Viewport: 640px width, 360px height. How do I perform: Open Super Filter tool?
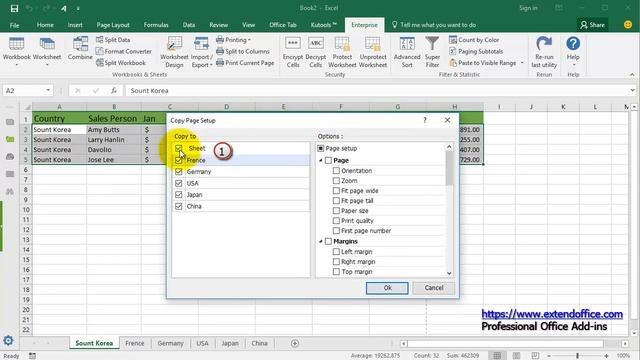[432, 52]
